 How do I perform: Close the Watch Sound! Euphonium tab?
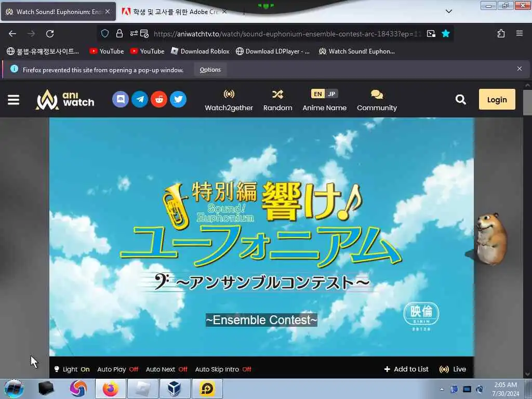108,11
